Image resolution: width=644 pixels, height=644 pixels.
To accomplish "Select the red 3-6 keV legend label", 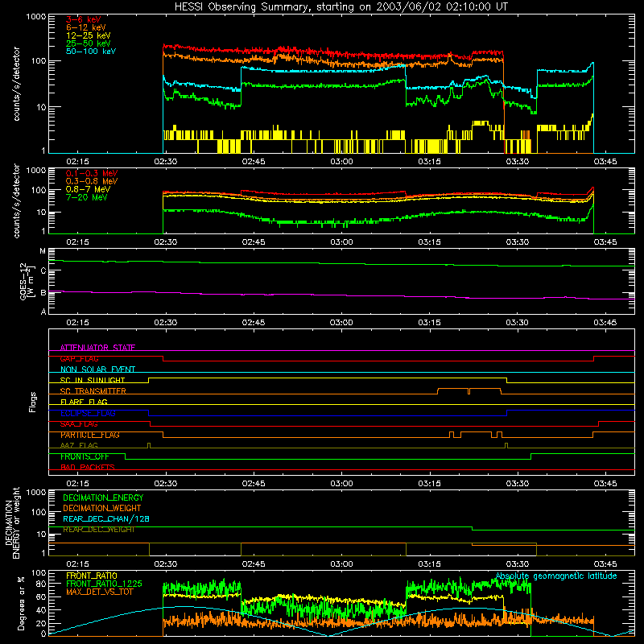I will [84, 19].
